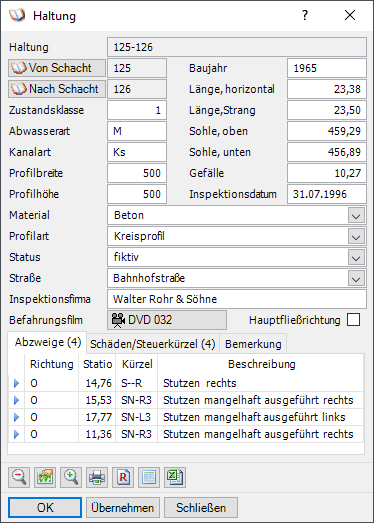374x523 pixels.
Task: Click row arrow for station 17,77
Action: (x=16, y=417)
